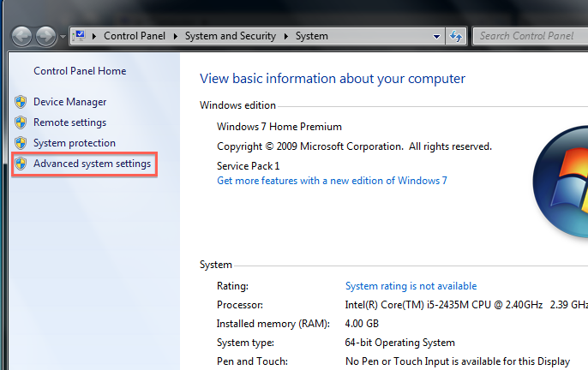Click the Windows 7 Home Premium text
The image size is (588, 370).
tap(279, 127)
